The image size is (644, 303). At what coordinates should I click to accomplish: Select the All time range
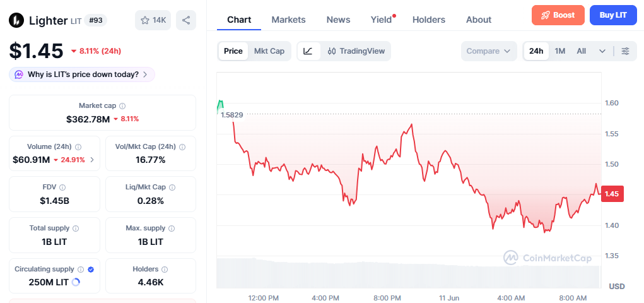pos(581,51)
